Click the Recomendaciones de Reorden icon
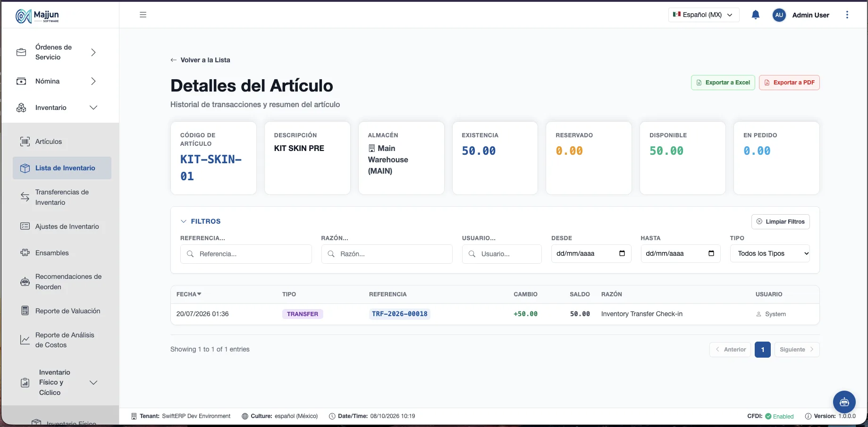Screen dimensions: 868x427 coord(25,282)
